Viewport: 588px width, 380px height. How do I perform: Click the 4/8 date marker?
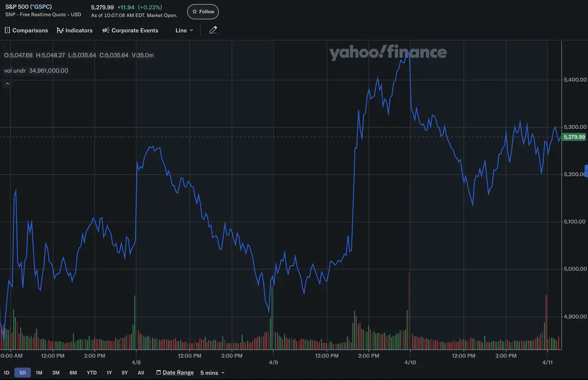pyautogui.click(x=136, y=363)
